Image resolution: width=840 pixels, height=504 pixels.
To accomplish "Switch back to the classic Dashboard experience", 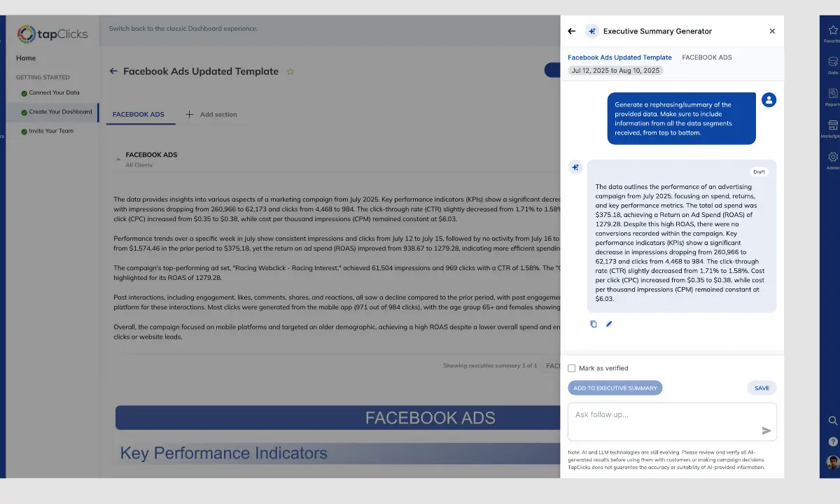I will [x=183, y=29].
